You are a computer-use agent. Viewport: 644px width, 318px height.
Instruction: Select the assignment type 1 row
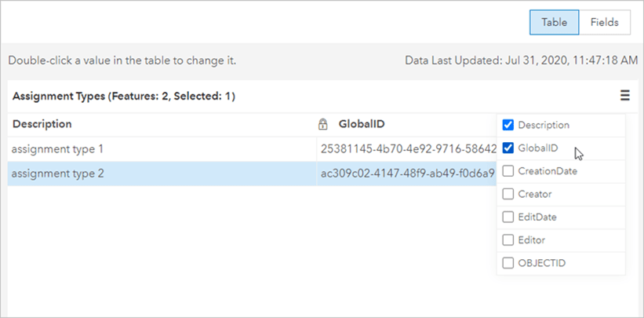coord(57,148)
